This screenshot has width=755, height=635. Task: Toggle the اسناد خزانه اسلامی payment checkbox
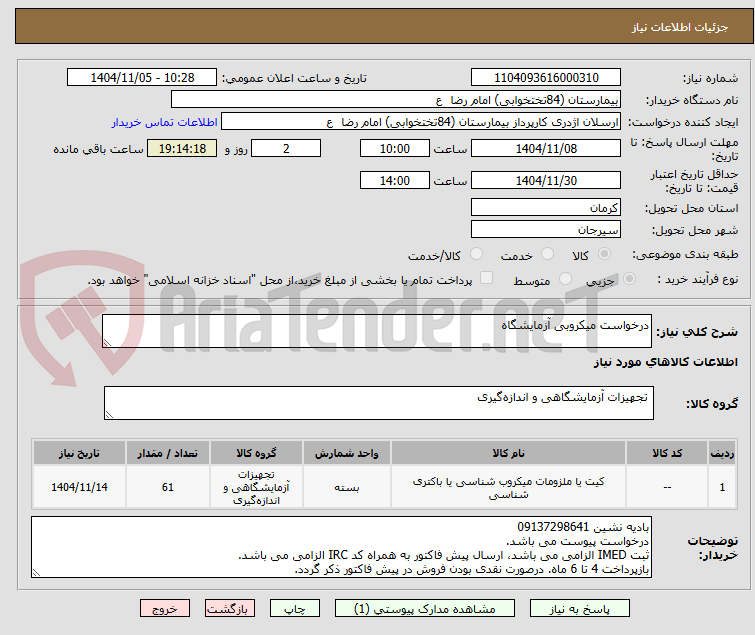point(487,278)
